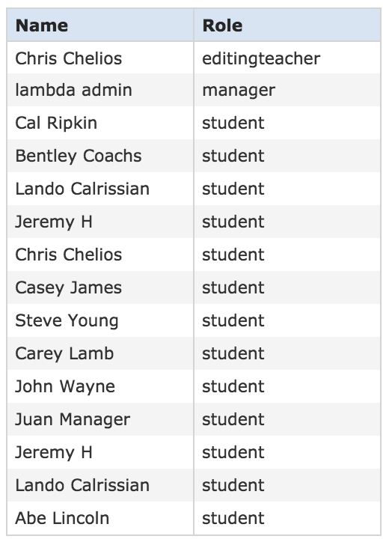The image size is (392, 545).
Task: Select the student role beside Cal Ripkin
Action: pyautogui.click(x=233, y=123)
